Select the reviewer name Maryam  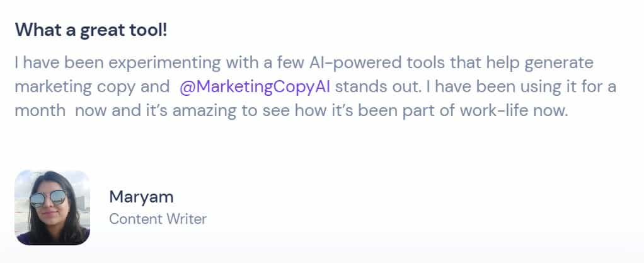141,196
